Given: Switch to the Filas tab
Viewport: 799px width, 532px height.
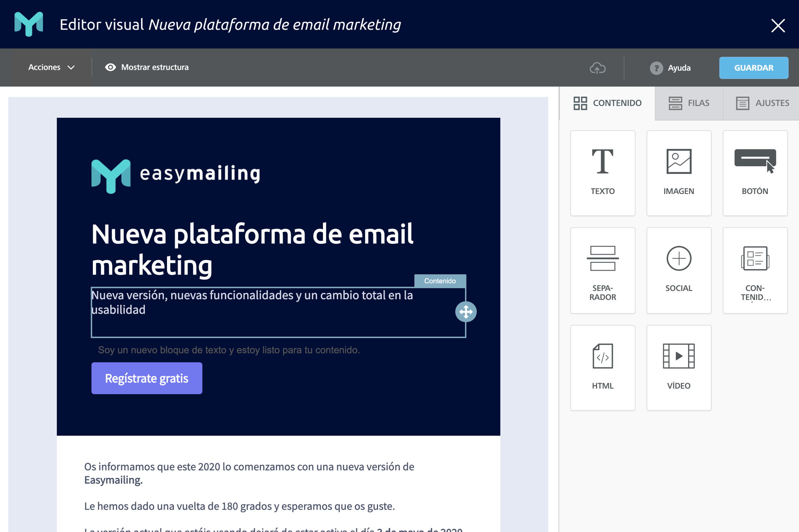Looking at the screenshot, I should pos(689,103).
